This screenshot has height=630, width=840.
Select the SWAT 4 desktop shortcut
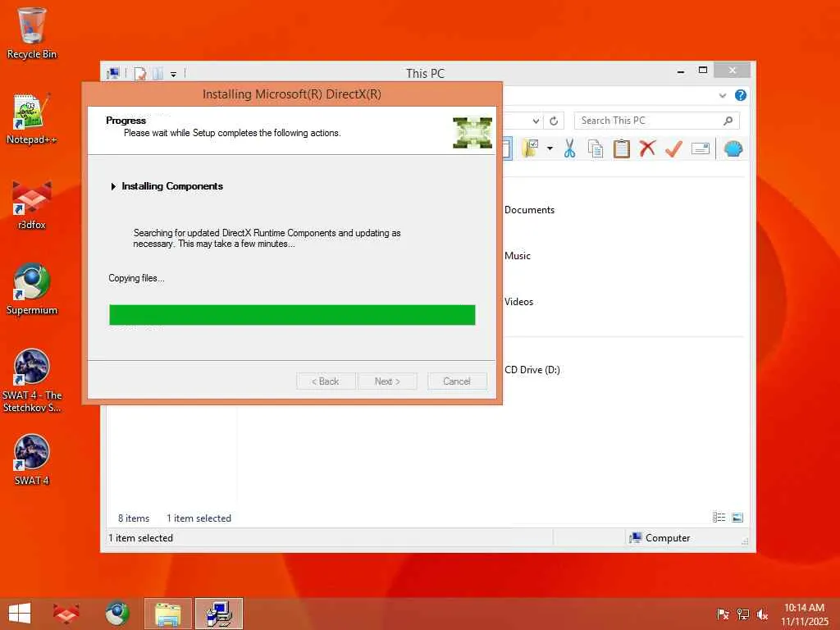pyautogui.click(x=32, y=459)
